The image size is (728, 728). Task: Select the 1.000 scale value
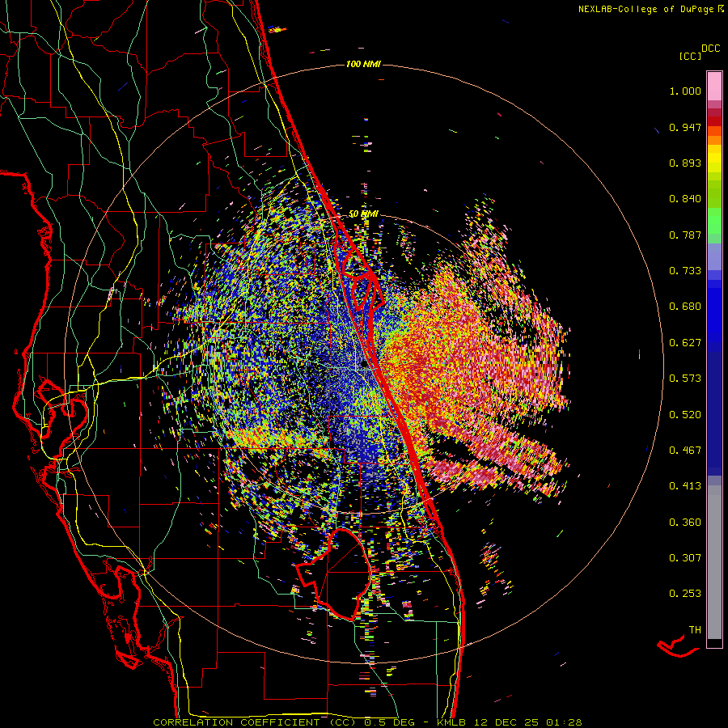point(685,91)
